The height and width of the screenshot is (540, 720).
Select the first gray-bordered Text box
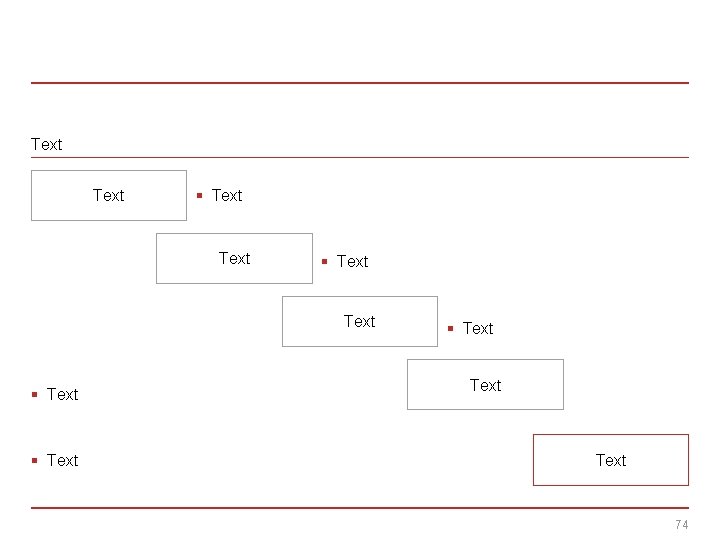(x=108, y=195)
